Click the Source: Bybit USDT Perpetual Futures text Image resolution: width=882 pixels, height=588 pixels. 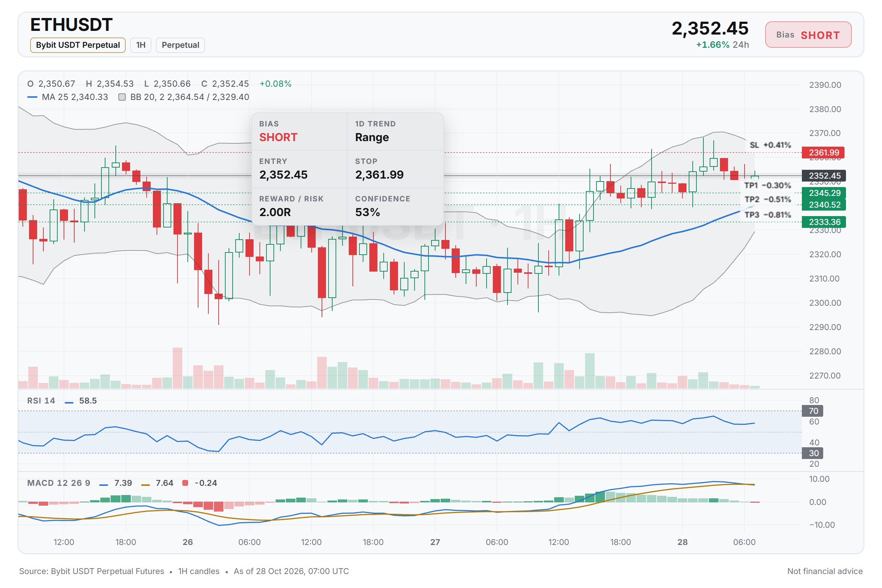pos(92,571)
